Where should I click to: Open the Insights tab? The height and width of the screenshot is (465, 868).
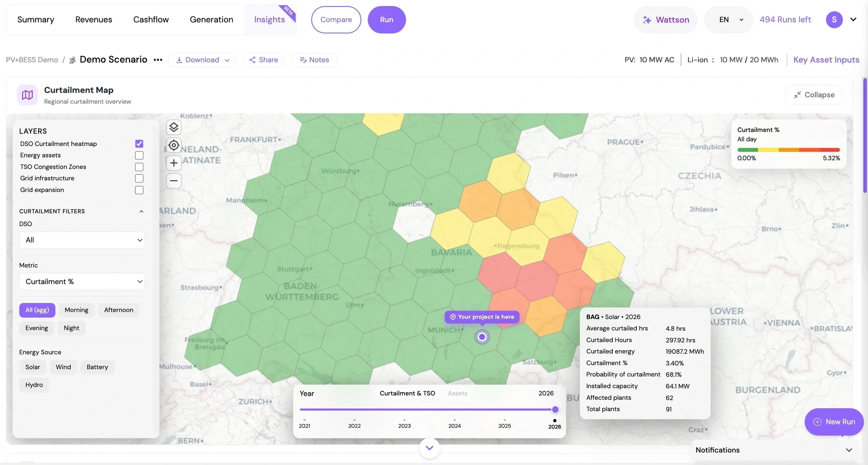[270, 19]
